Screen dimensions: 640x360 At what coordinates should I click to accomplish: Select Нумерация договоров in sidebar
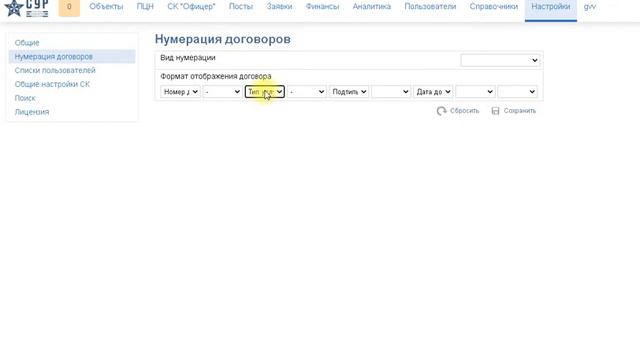[x=72, y=57]
